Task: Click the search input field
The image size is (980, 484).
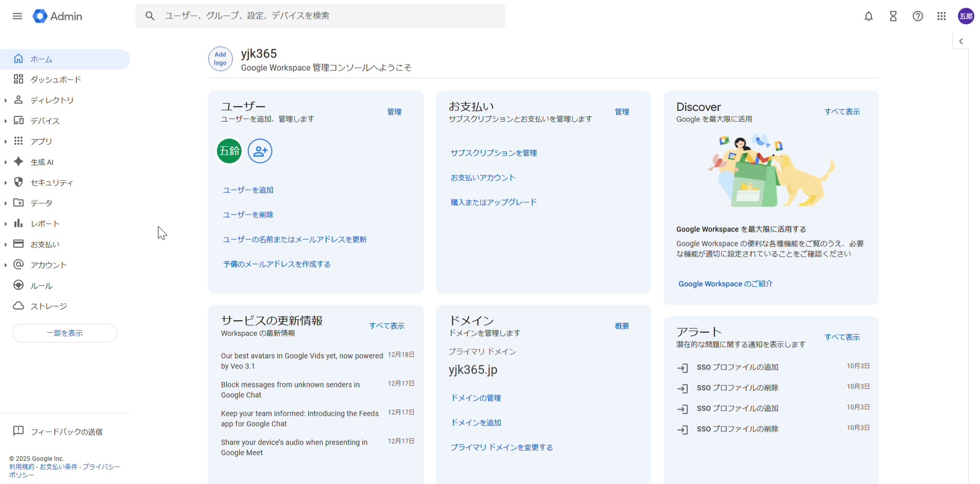Action: 328,16
